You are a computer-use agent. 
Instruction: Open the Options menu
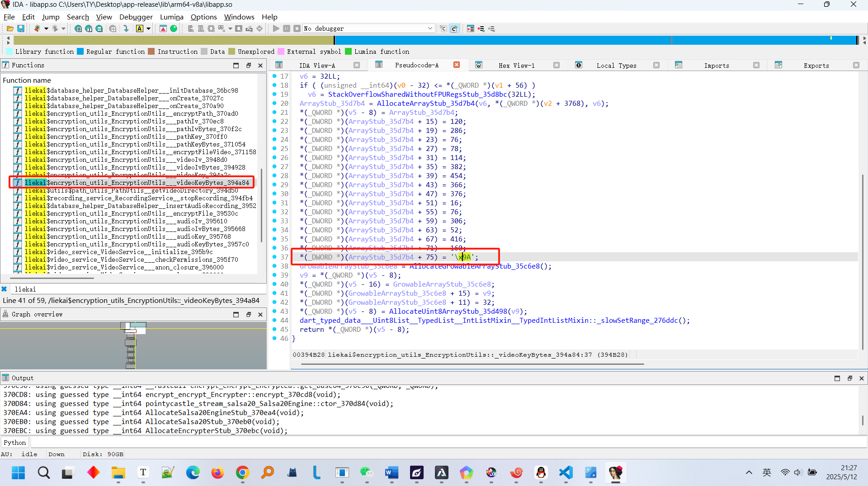coord(204,17)
